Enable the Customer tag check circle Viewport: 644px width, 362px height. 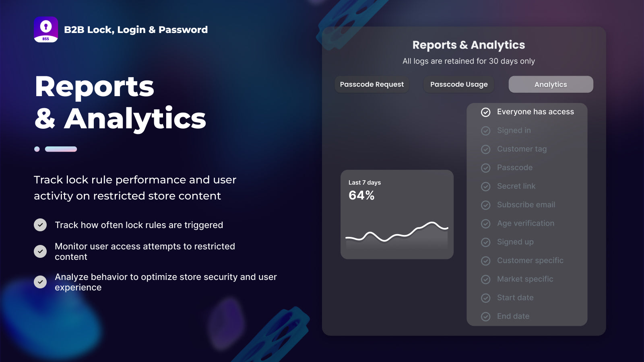486,149
